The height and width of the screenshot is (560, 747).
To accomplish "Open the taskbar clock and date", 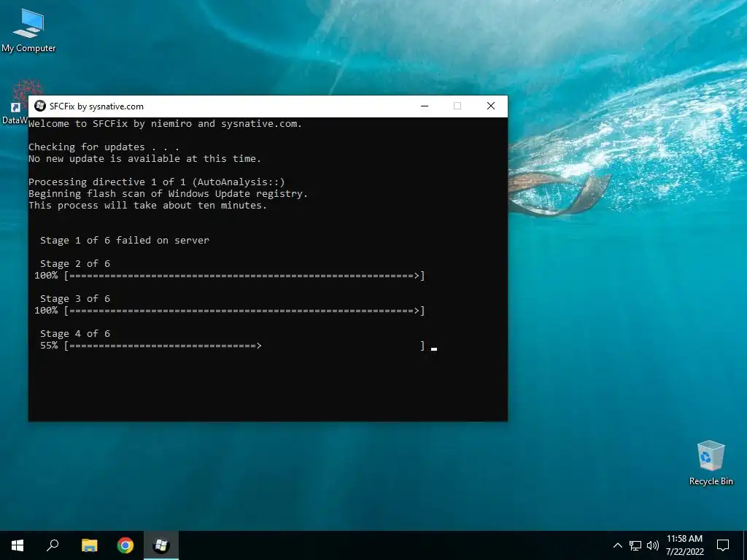I will click(x=684, y=545).
